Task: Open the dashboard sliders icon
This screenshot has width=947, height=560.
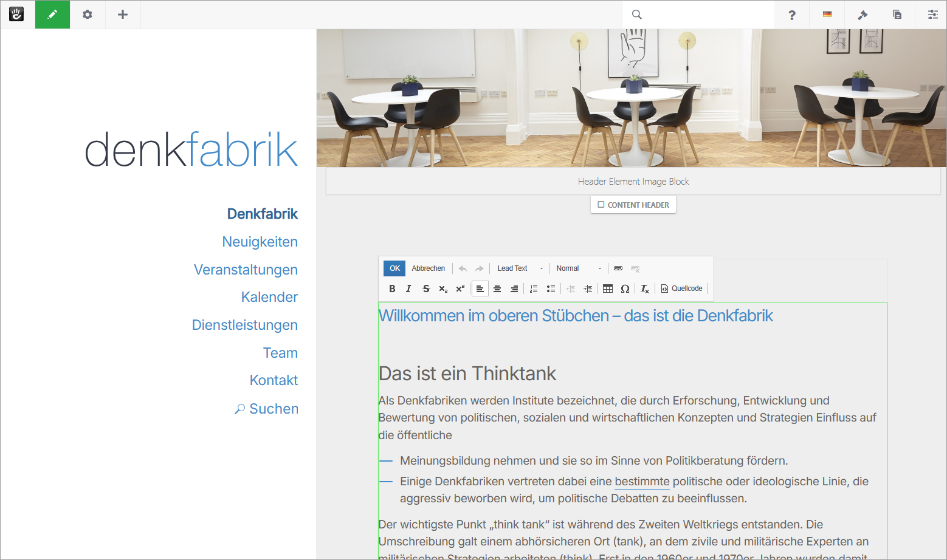Action: (932, 15)
